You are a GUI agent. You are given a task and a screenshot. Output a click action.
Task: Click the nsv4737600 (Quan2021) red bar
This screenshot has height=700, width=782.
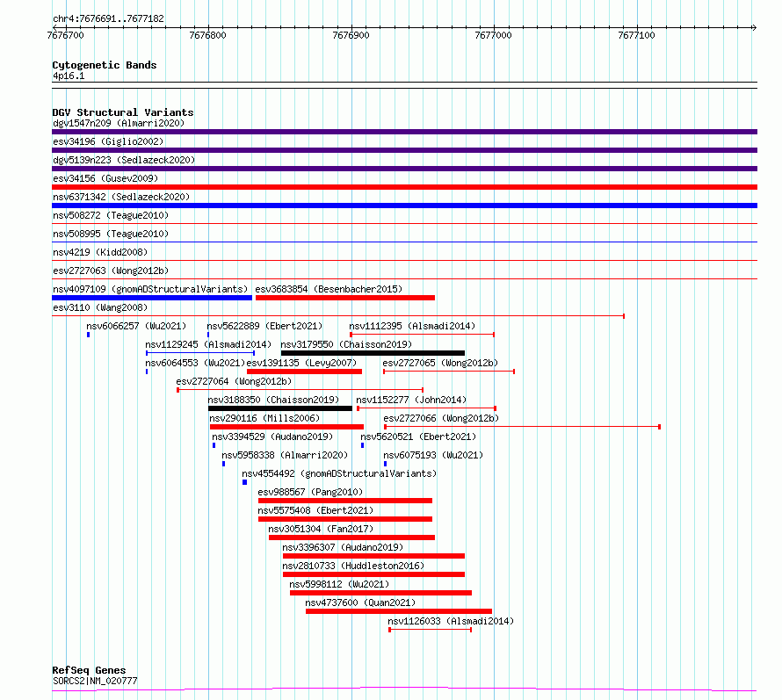(x=399, y=611)
